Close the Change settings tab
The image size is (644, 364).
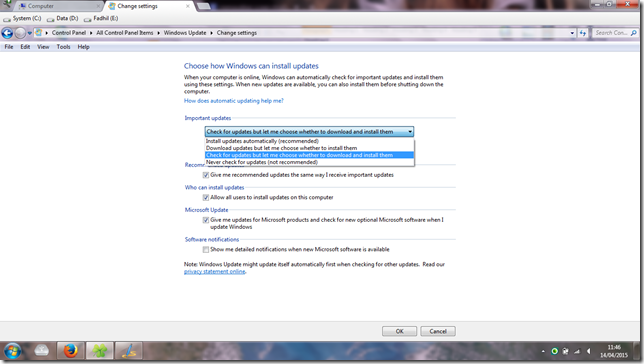(188, 6)
